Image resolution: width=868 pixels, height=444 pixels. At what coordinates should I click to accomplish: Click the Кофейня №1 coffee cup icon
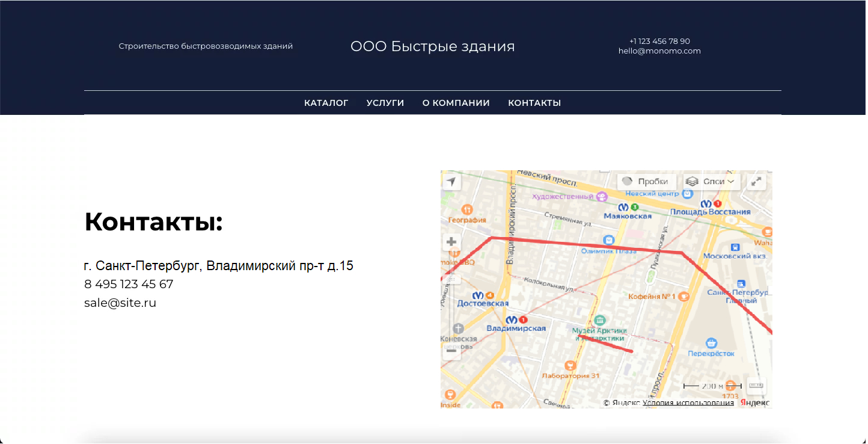coord(685,297)
